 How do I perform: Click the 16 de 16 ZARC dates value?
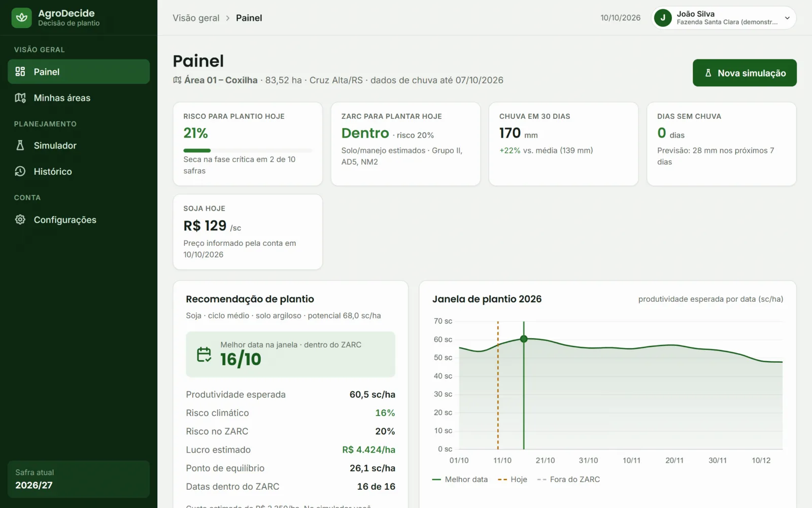pyautogui.click(x=376, y=486)
